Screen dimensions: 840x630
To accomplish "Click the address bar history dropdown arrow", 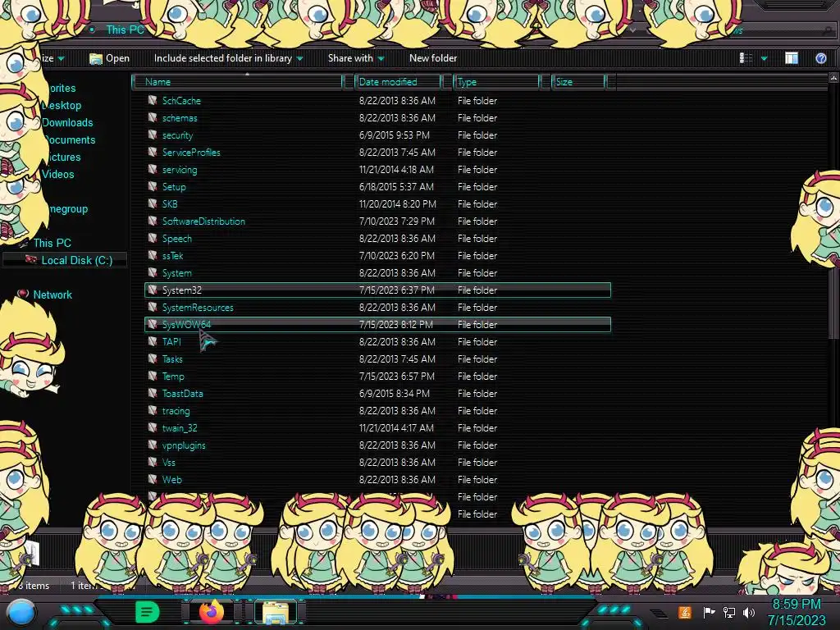I will (x=632, y=30).
